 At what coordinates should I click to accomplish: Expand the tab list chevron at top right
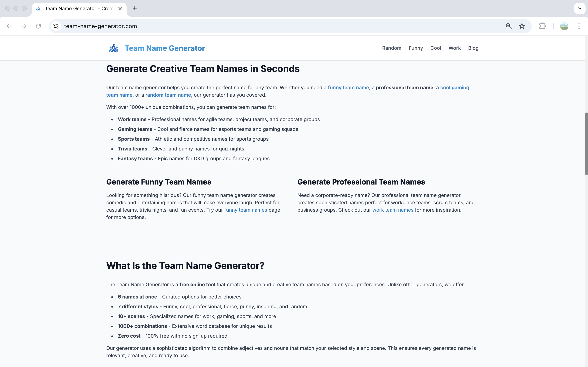coord(580,8)
